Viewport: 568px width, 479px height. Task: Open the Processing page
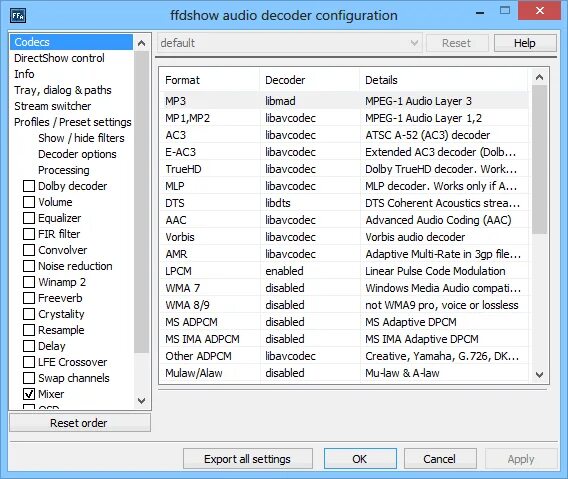pos(64,170)
